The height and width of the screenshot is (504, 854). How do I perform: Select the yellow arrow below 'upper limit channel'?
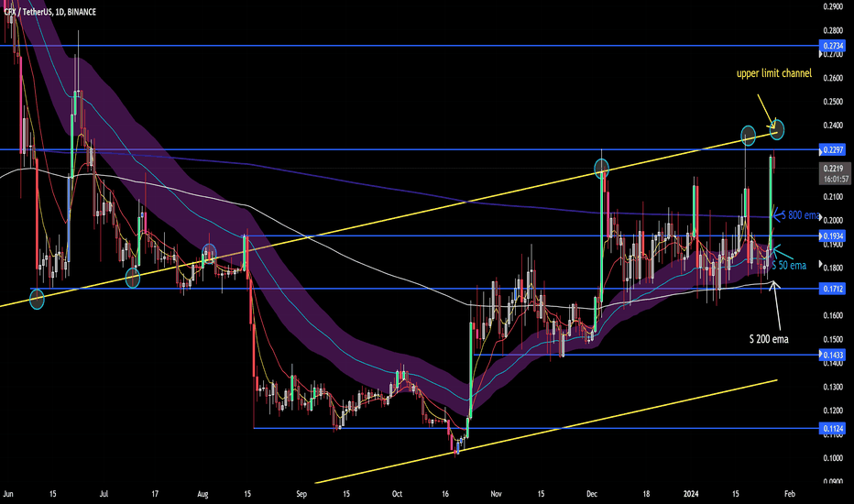(x=767, y=112)
